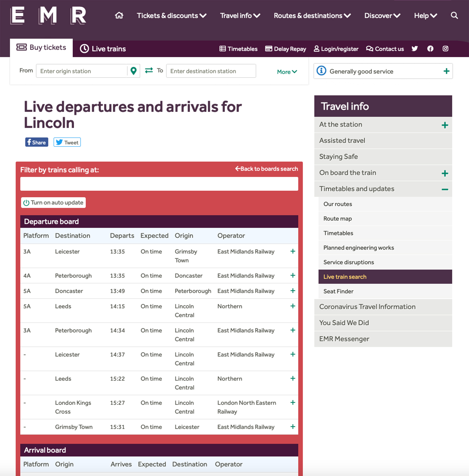Open Login/register link
The height and width of the screenshot is (476, 469).
pos(336,49)
